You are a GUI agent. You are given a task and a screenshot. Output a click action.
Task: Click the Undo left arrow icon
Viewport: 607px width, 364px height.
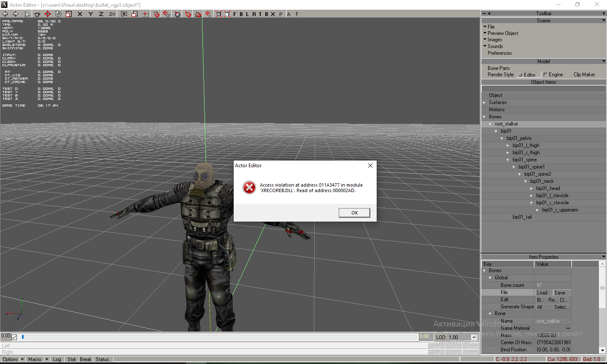coord(5,14)
